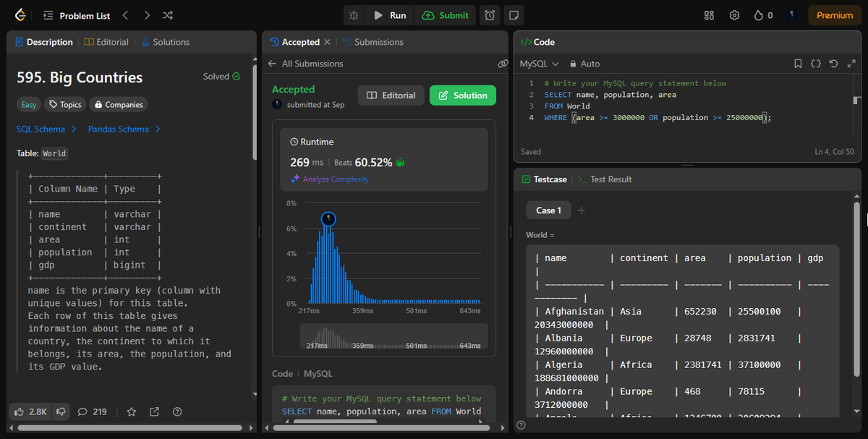This screenshot has height=439, width=868.
Task: Click the Easy difficulty badge
Action: click(x=28, y=105)
